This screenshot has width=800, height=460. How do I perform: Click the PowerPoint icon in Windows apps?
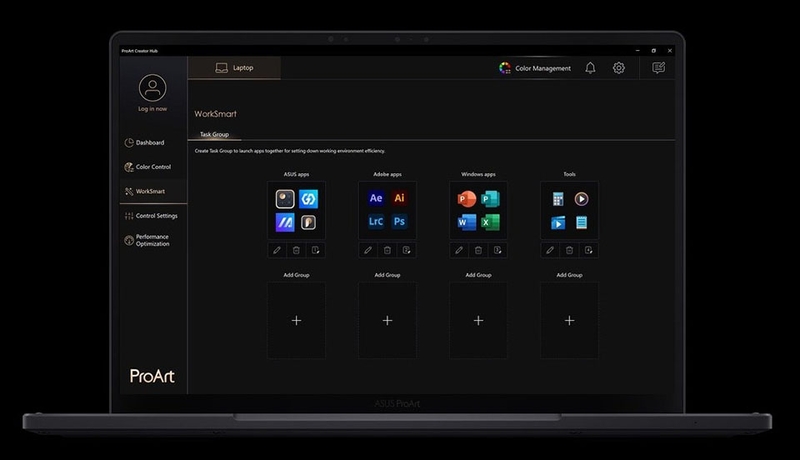click(x=467, y=199)
